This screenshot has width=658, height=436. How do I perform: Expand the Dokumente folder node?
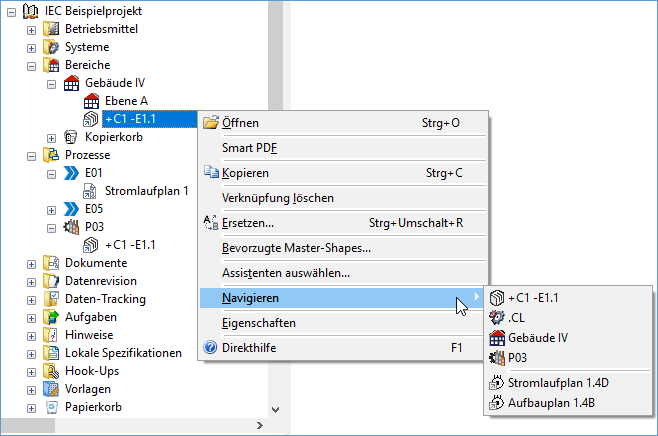tap(31, 263)
